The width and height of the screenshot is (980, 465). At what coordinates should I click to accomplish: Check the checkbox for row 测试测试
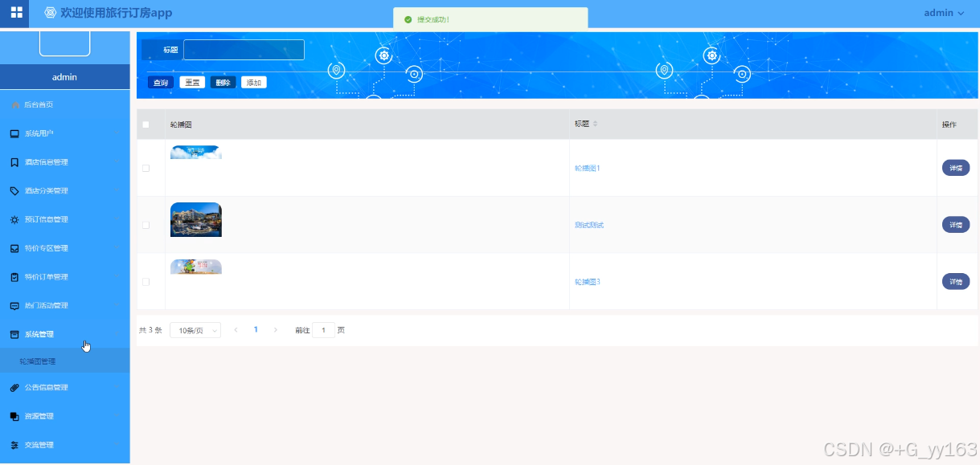[x=146, y=225]
